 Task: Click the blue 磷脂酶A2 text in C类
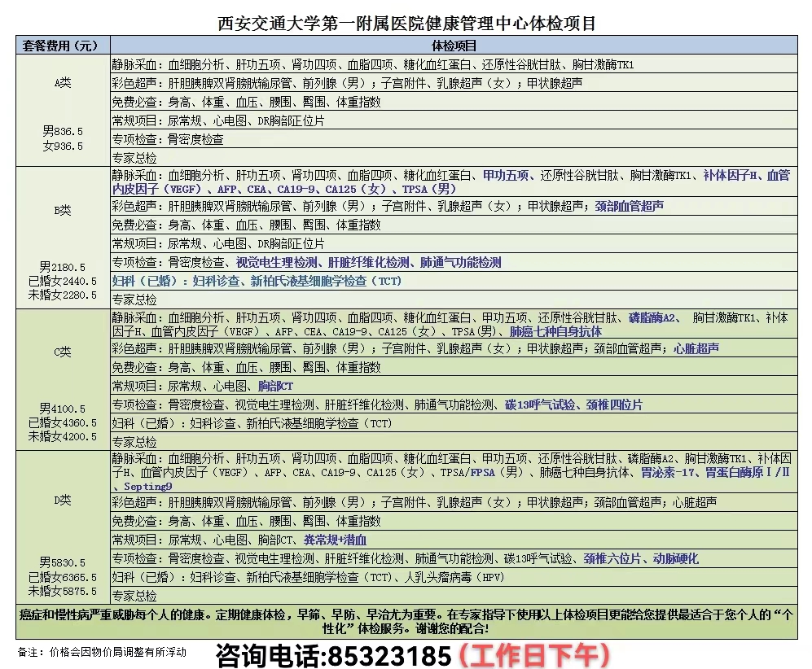pyautogui.click(x=652, y=317)
